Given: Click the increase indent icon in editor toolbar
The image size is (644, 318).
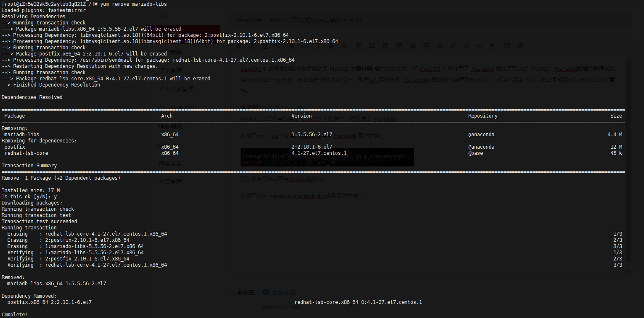Looking at the screenshot, I should pos(398,46).
